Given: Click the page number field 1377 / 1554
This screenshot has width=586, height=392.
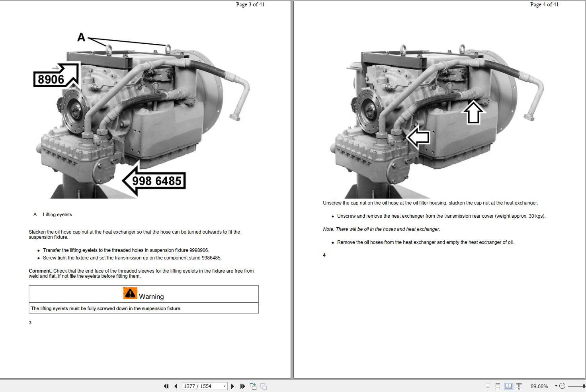Looking at the screenshot, I should pos(201,386).
